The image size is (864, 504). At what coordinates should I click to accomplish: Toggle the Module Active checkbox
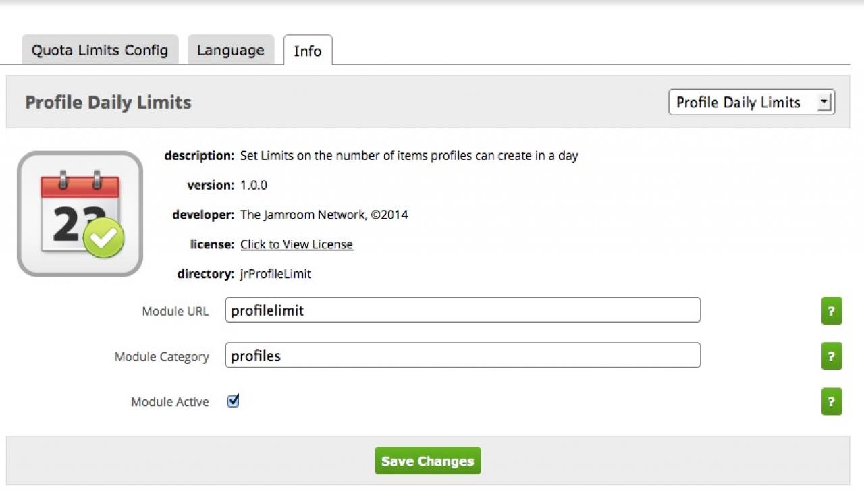coord(233,401)
